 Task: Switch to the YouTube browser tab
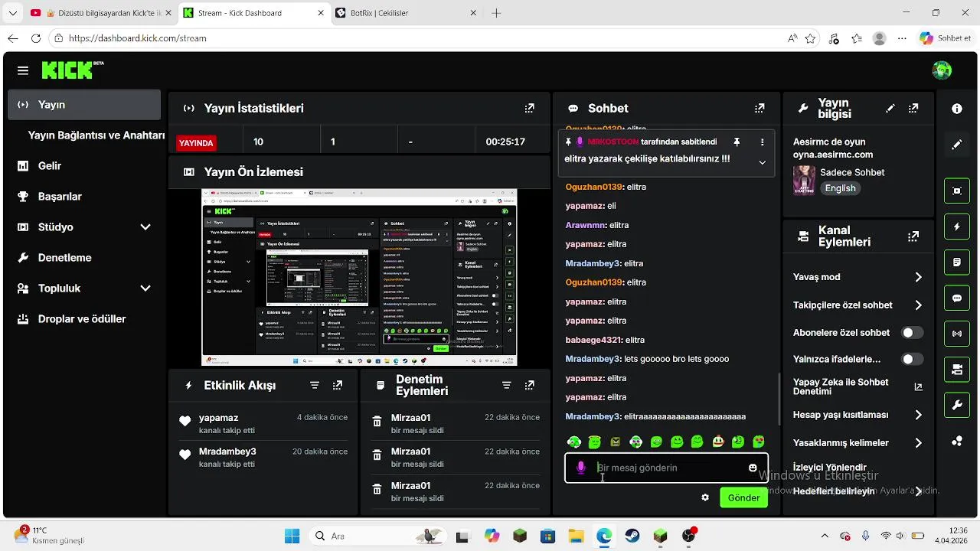coord(100,13)
